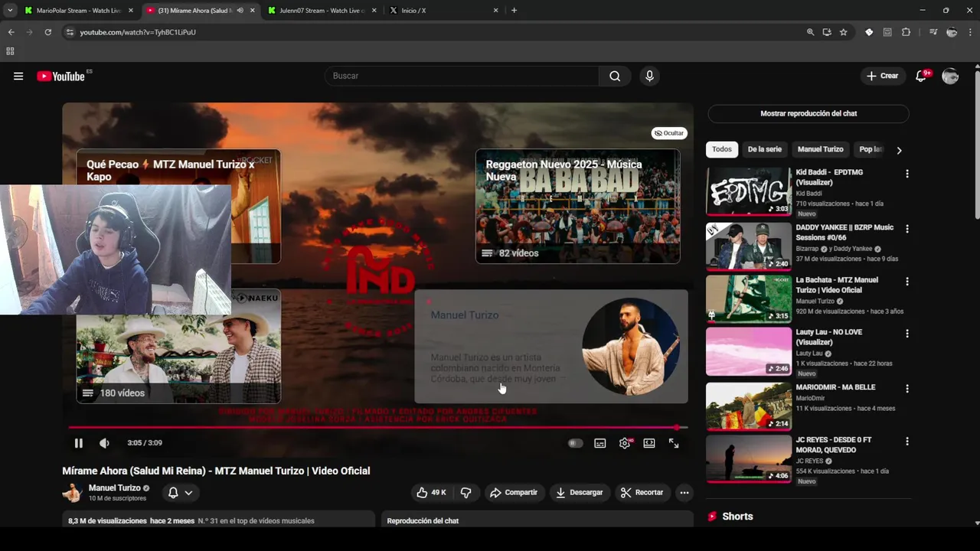
Task: Open the Manuel Turizo channel avatar
Action: pyautogui.click(x=72, y=492)
